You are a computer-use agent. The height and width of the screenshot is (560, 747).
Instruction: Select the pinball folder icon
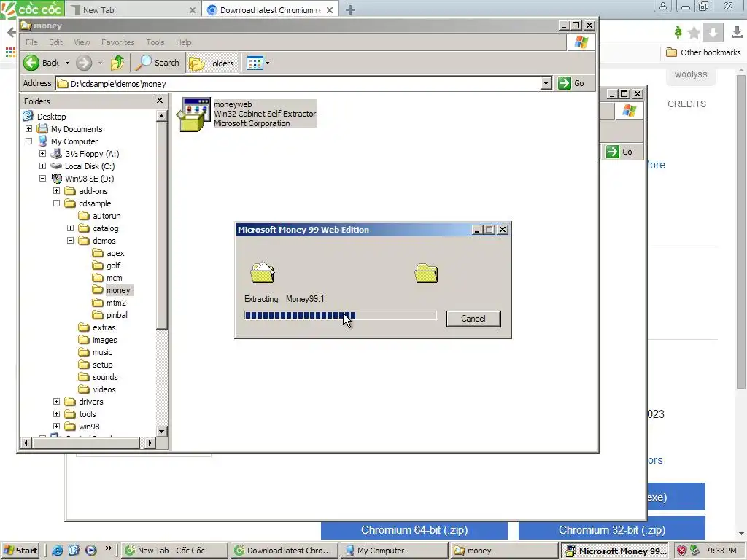98,315
